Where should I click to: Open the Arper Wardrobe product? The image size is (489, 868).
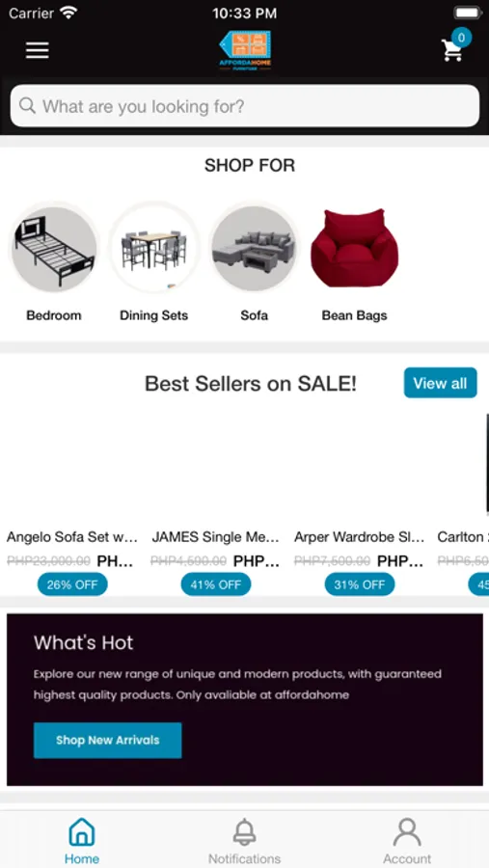[x=359, y=537]
